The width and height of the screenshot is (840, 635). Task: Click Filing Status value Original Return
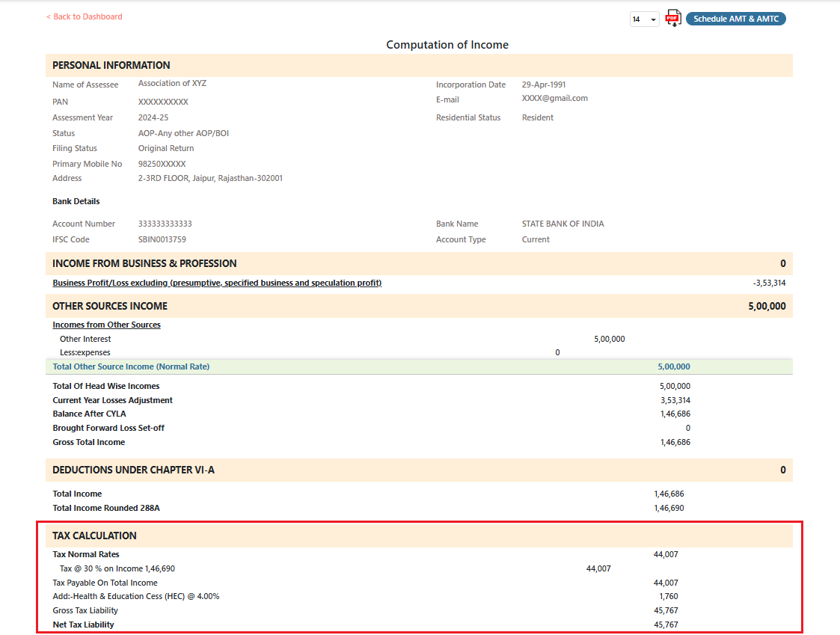pyautogui.click(x=166, y=148)
